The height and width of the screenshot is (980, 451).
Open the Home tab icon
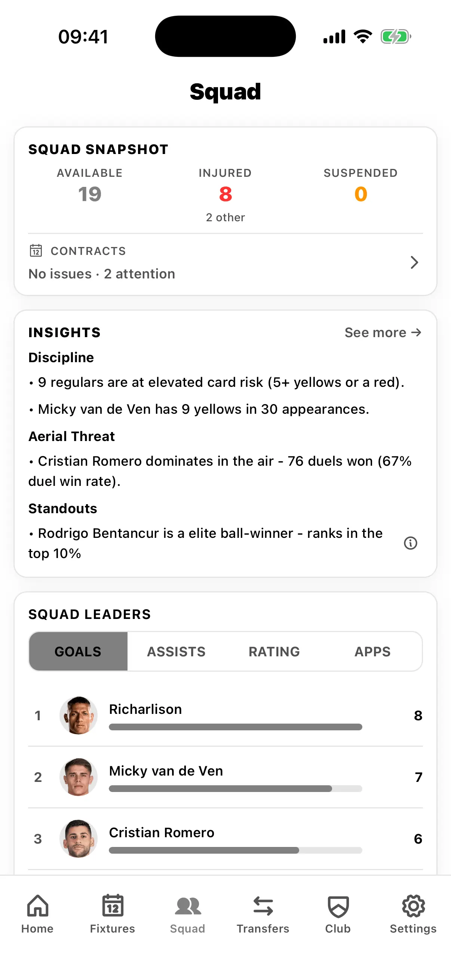tap(37, 908)
